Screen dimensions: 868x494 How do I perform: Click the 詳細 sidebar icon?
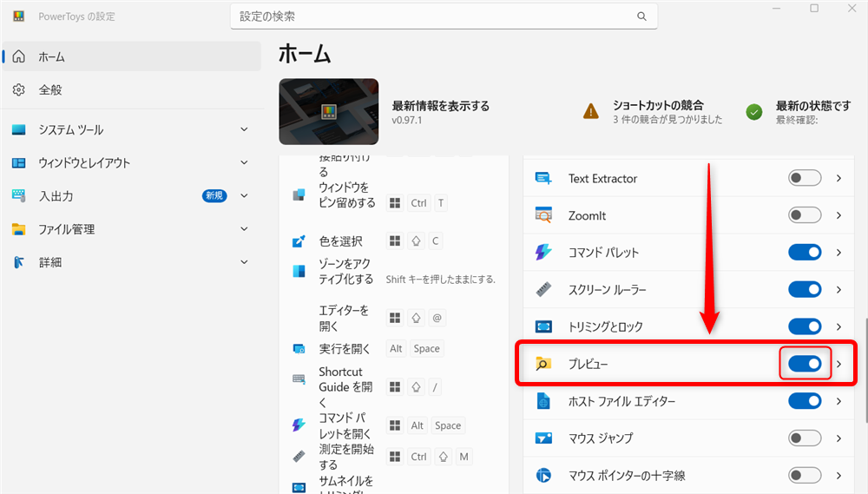pyautogui.click(x=19, y=262)
